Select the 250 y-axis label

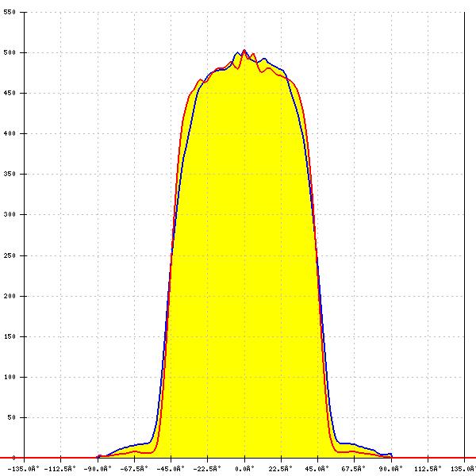10,255
